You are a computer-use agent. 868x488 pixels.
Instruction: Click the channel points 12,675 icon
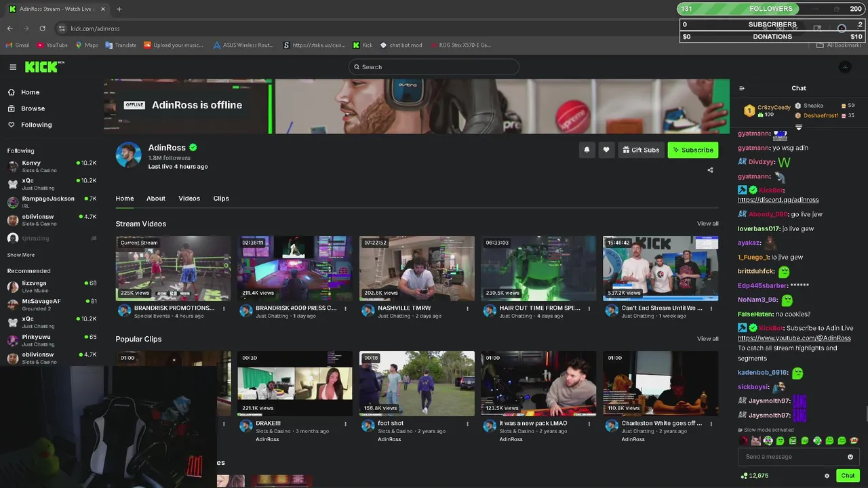[744, 476]
